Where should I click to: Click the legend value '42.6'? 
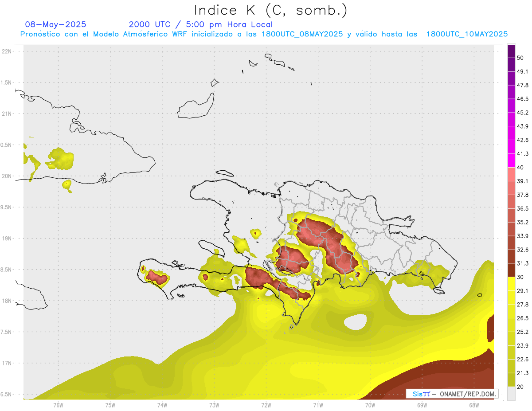click(x=522, y=140)
